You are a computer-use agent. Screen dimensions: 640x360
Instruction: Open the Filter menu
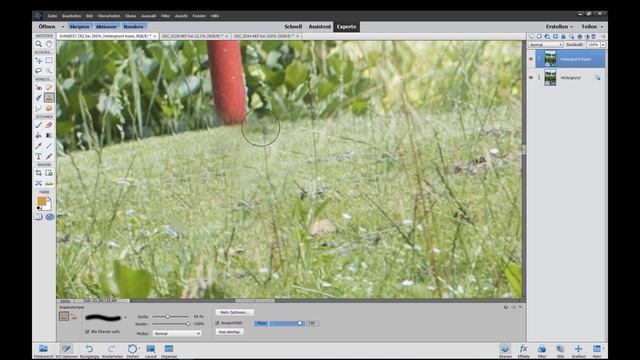tap(165, 16)
